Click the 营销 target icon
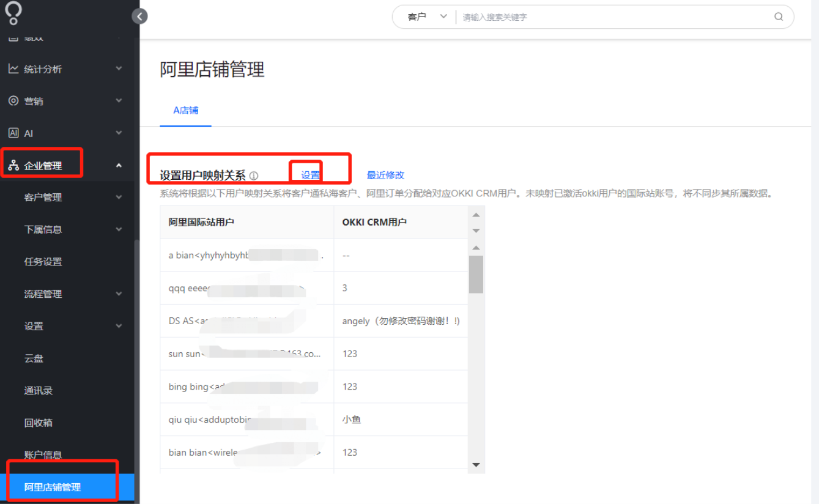 [13, 101]
